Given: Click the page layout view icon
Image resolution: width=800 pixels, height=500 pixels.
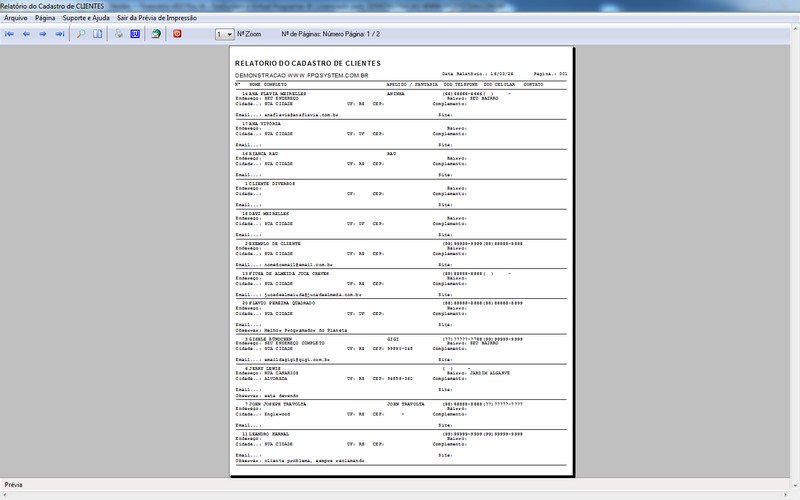Looking at the screenshot, I should [x=98, y=34].
